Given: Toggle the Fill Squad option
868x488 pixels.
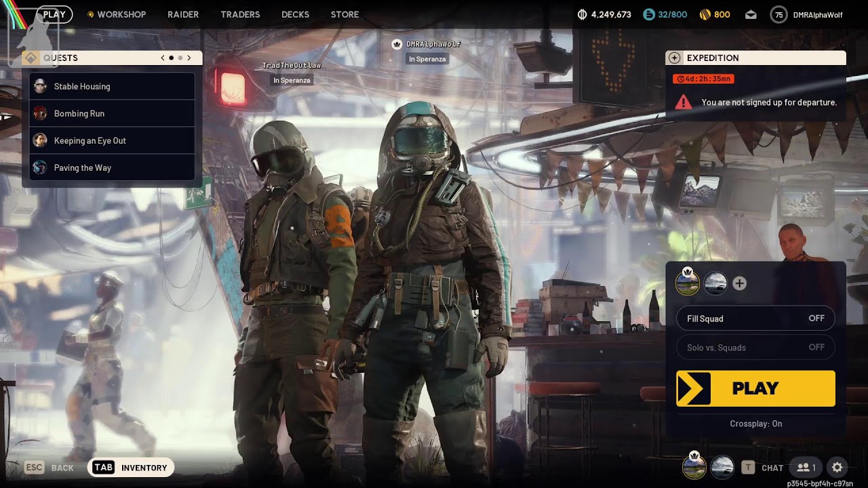Looking at the screenshot, I should 755,319.
